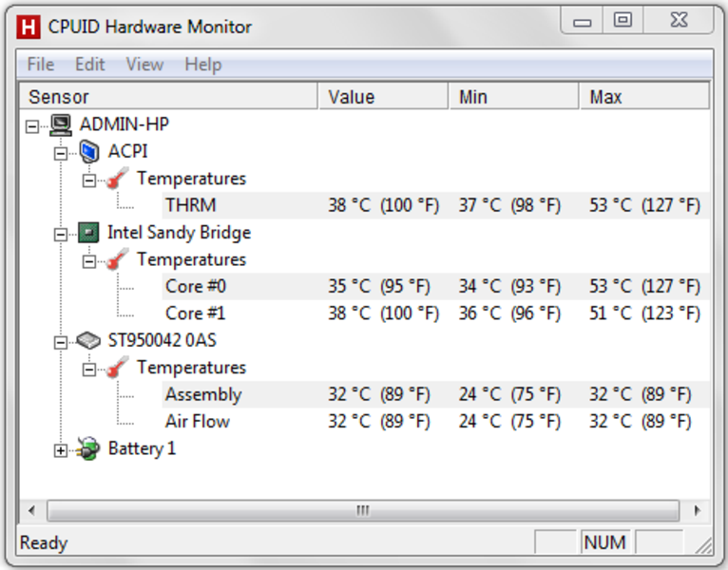Click the thermometer icon under ACPI

[118, 179]
